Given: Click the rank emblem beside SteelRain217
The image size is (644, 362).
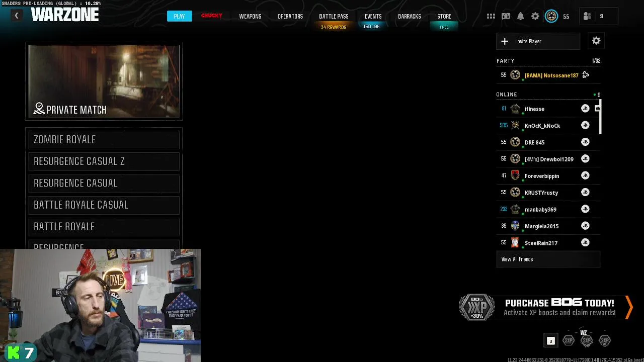Looking at the screenshot, I should [x=515, y=242].
